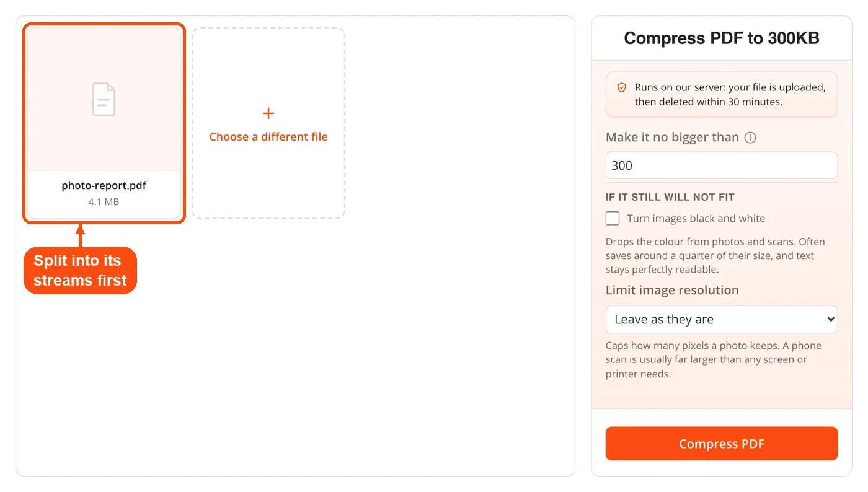Screen dimensions: 868x492
Task: Click the photo-report.pdf file name
Action: point(104,186)
